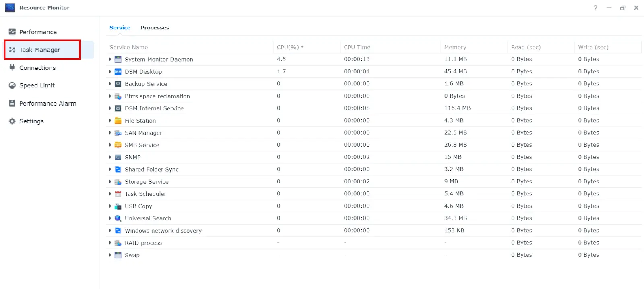Expand the Btrfs space reclamation row
The height and width of the screenshot is (289, 644).
(110, 96)
